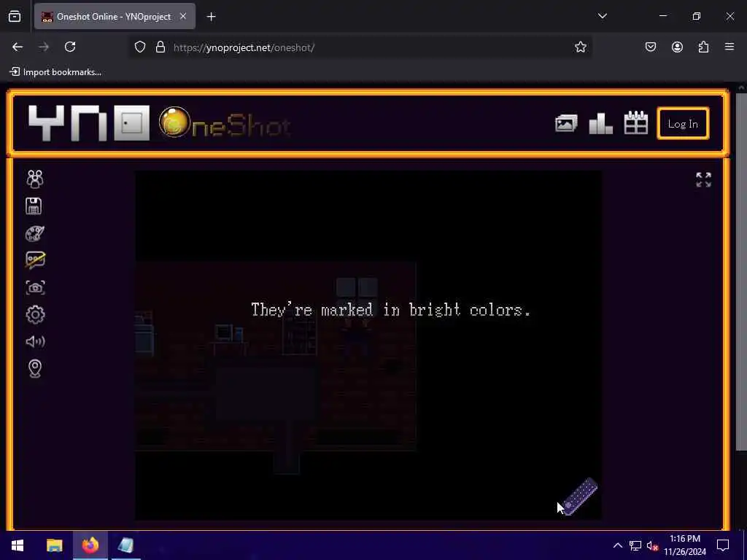Open the Firefox View icon
Screen dimensions: 747x560
[15, 17]
